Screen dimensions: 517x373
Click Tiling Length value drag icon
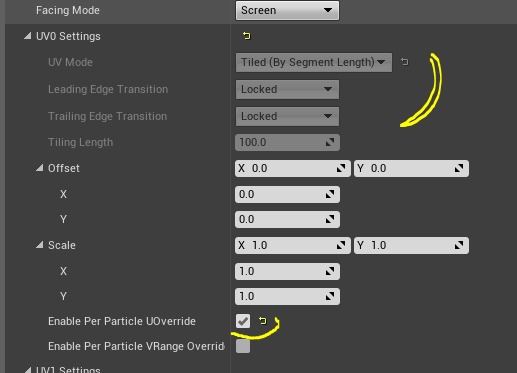(x=330, y=142)
